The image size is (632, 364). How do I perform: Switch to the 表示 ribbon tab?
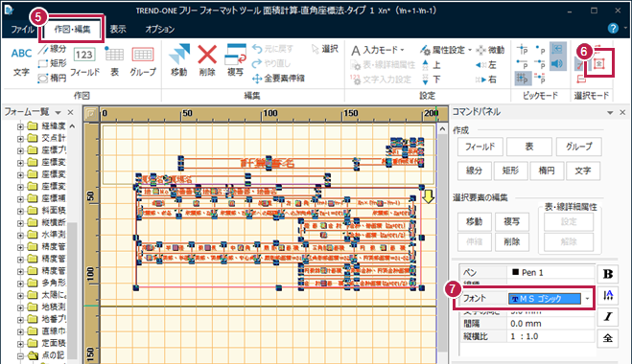click(118, 29)
